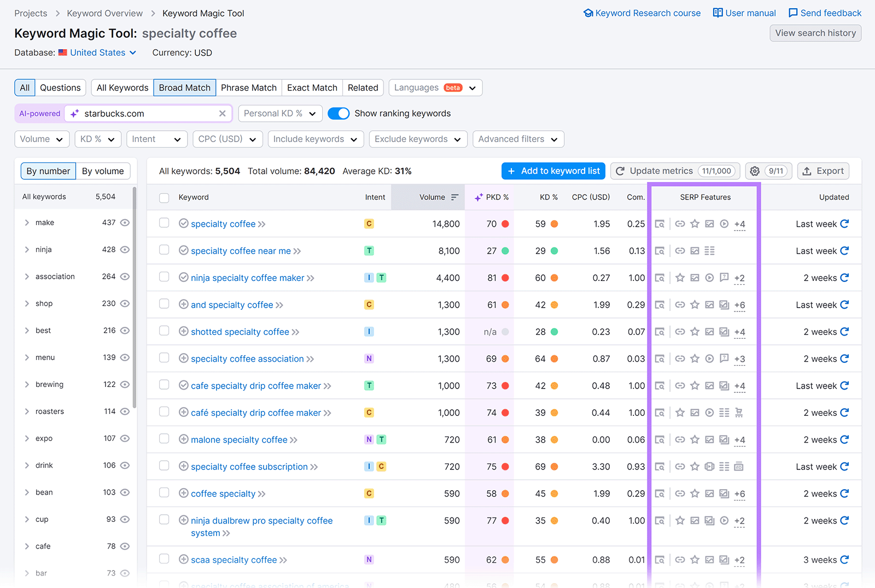Open the Advanced filters dropdown

[517, 139]
